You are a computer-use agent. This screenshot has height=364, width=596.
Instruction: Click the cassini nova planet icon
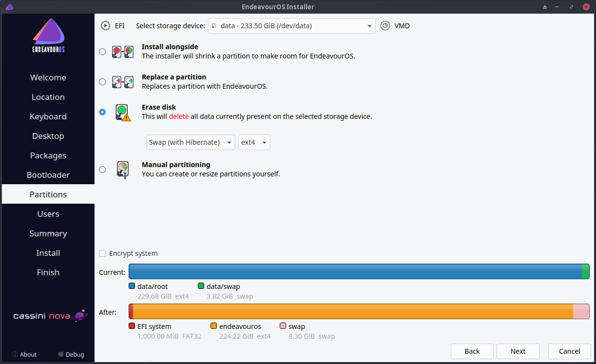pyautogui.click(x=80, y=316)
